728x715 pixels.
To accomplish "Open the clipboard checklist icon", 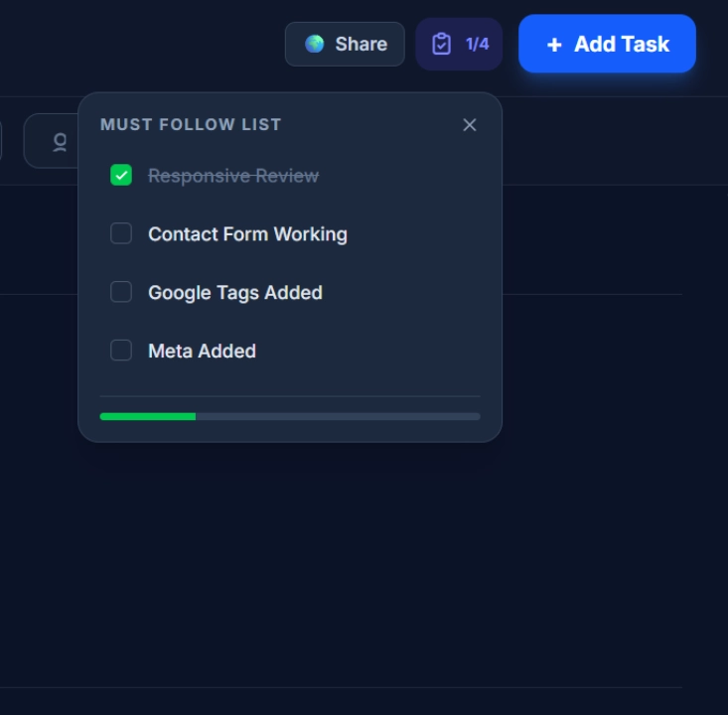I will pos(442,44).
